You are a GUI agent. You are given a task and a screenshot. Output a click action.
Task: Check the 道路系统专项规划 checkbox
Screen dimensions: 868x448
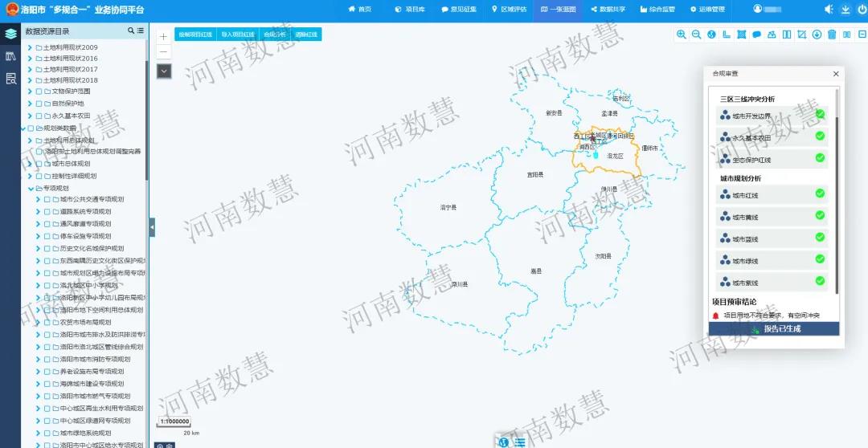[47, 212]
